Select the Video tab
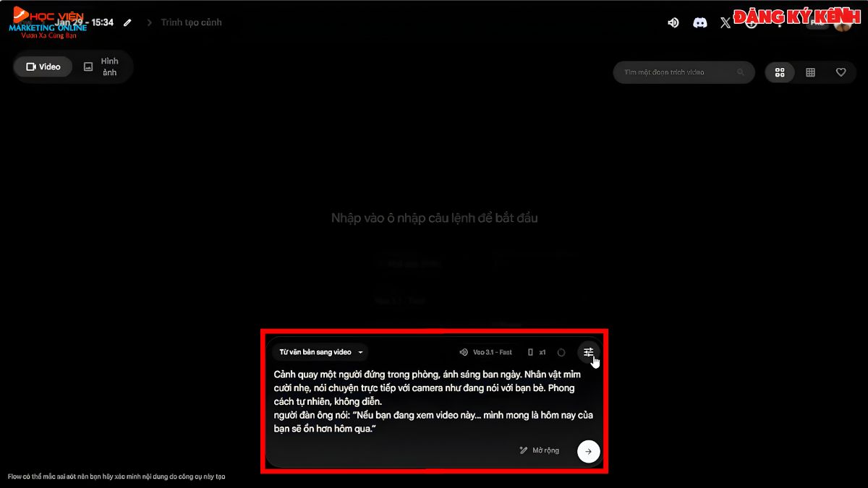 tap(43, 67)
